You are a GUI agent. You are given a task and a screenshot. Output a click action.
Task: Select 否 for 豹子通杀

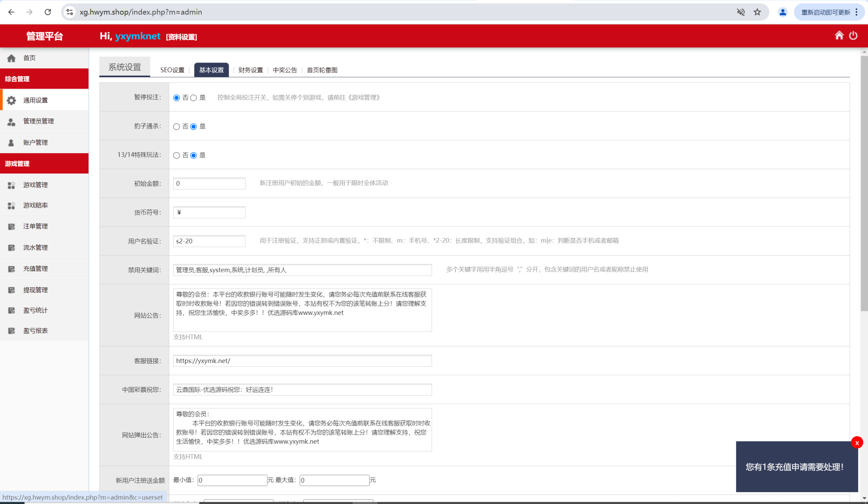click(x=176, y=127)
